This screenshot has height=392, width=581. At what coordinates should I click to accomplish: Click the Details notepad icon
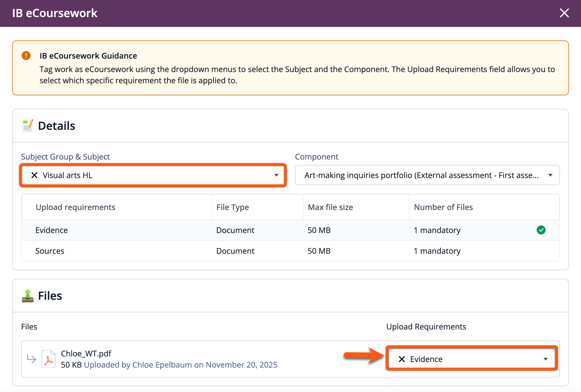28,126
